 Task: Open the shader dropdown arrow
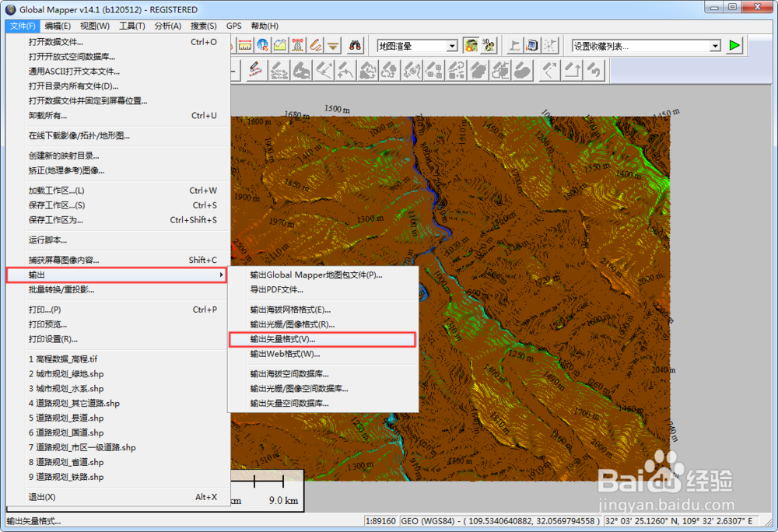coord(452,46)
